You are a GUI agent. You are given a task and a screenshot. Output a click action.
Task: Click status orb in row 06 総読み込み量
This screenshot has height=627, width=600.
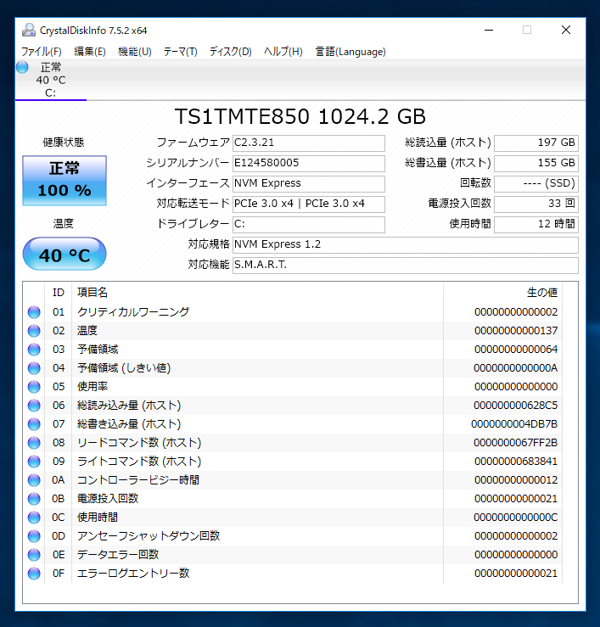34,405
